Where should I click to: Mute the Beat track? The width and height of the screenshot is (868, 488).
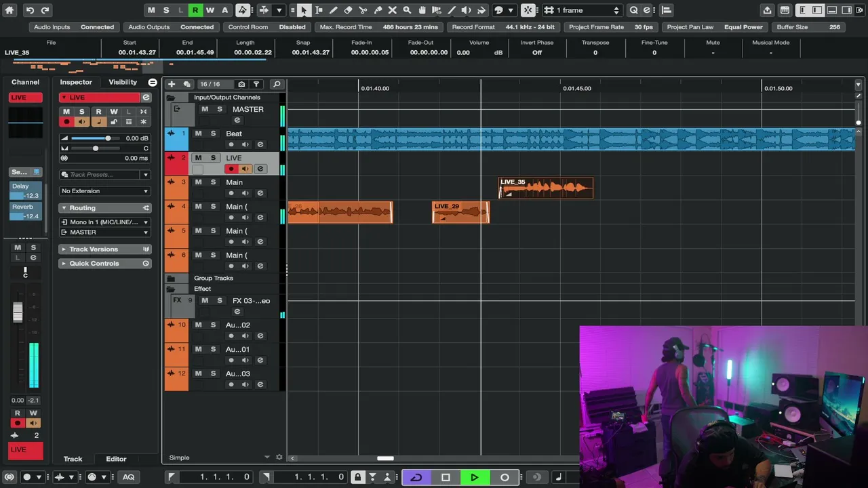(x=198, y=134)
